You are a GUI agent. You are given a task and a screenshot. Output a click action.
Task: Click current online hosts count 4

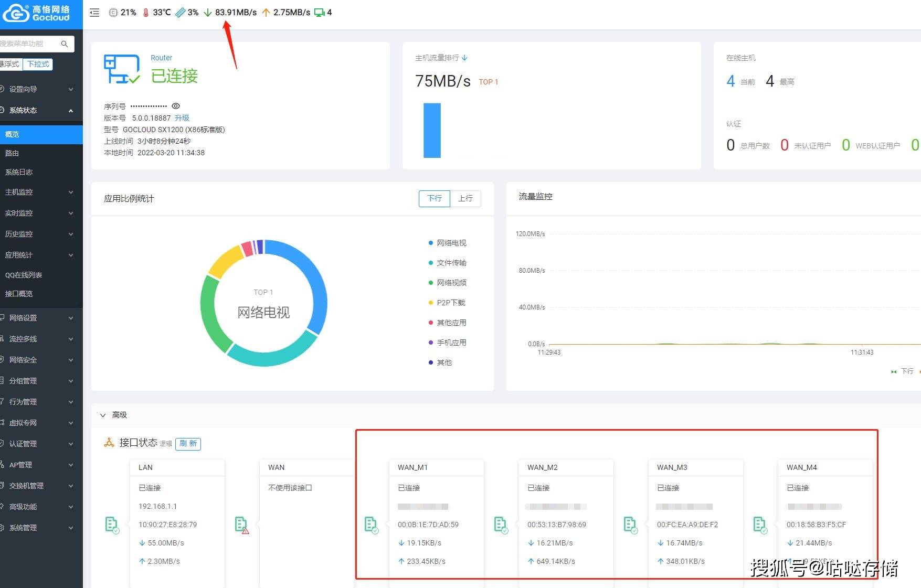point(731,81)
